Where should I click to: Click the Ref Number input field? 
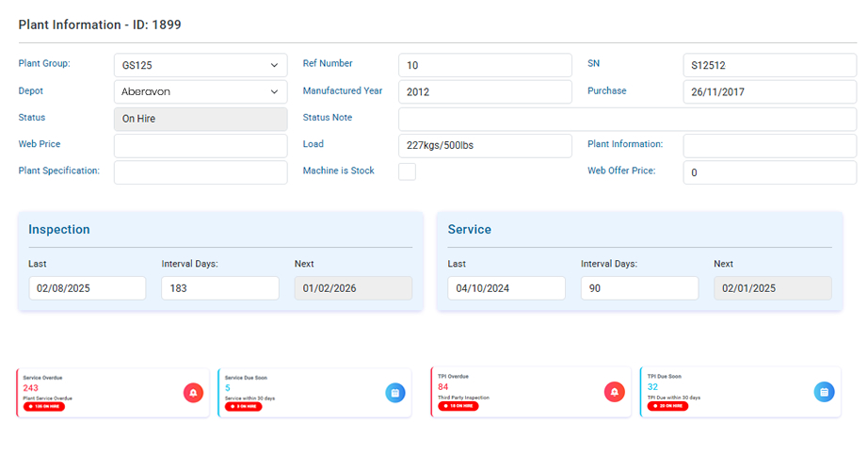pyautogui.click(x=485, y=65)
